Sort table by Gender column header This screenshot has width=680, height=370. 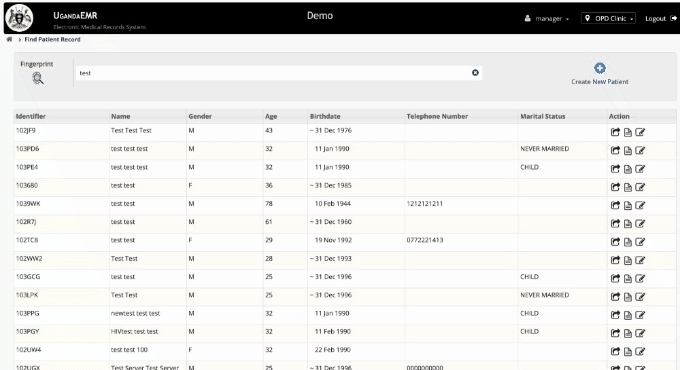click(x=200, y=116)
